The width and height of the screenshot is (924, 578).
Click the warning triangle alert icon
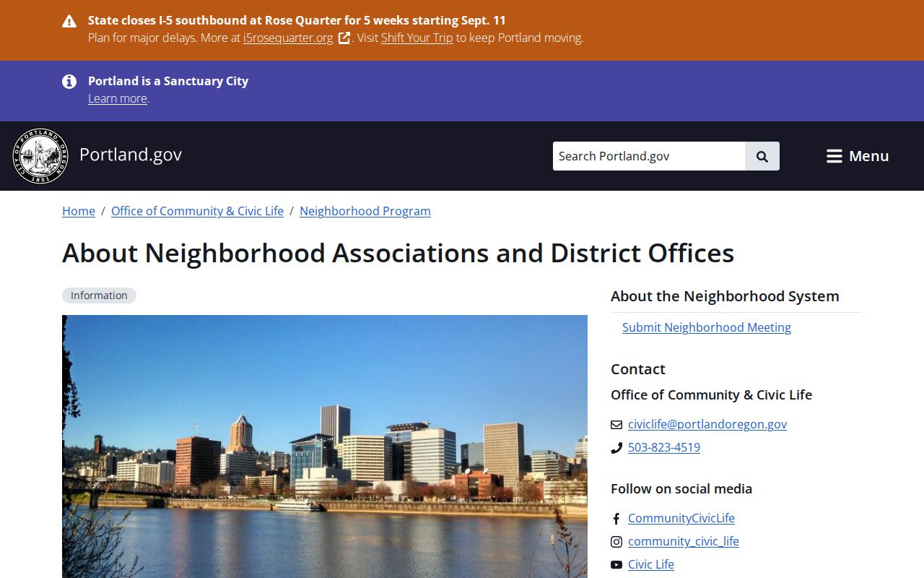point(69,21)
